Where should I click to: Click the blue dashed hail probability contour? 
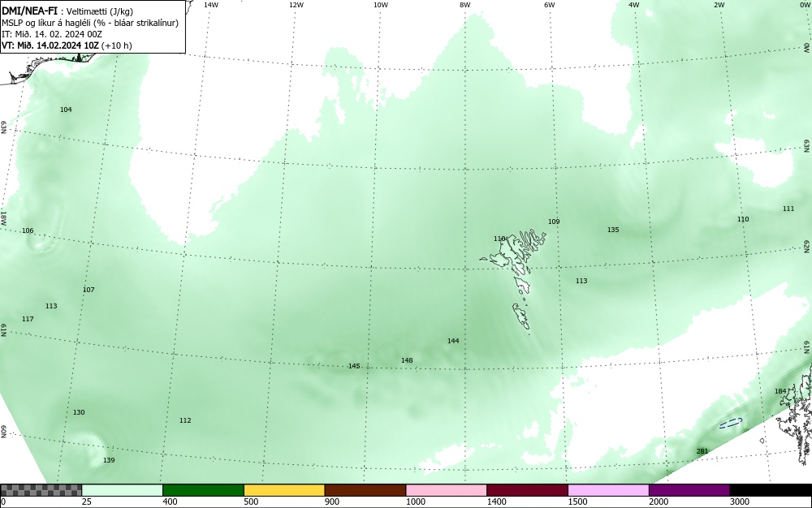[731, 423]
